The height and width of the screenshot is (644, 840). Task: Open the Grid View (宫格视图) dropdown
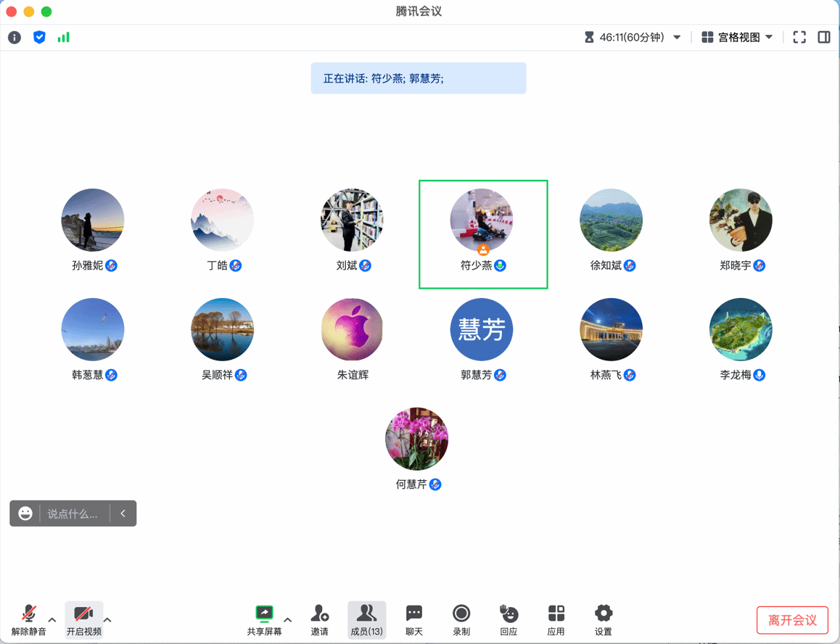click(x=737, y=38)
